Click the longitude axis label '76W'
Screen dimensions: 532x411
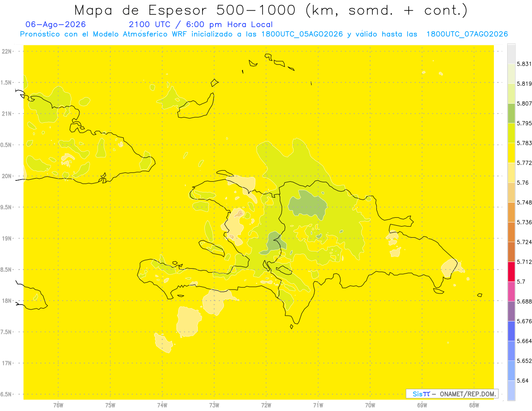[58, 405]
